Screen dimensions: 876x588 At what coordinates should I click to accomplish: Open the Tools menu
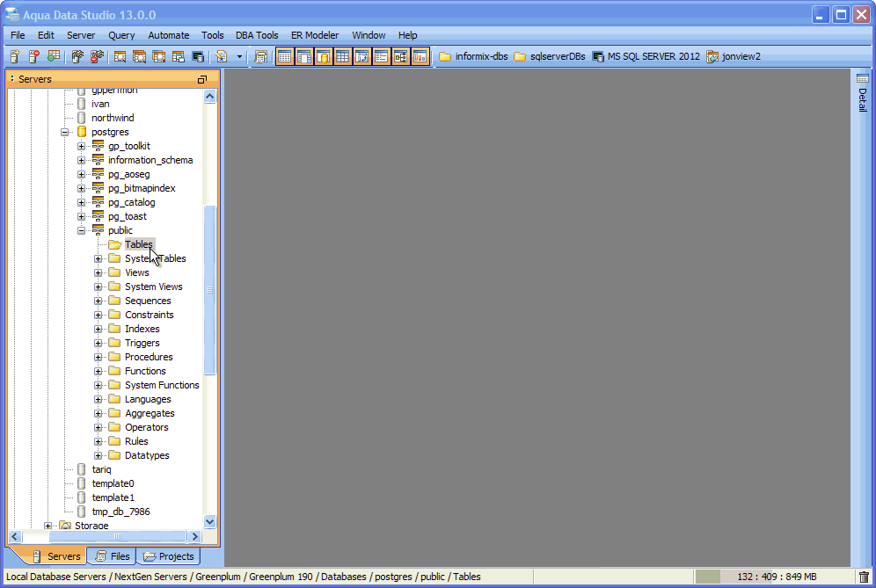[x=212, y=35]
